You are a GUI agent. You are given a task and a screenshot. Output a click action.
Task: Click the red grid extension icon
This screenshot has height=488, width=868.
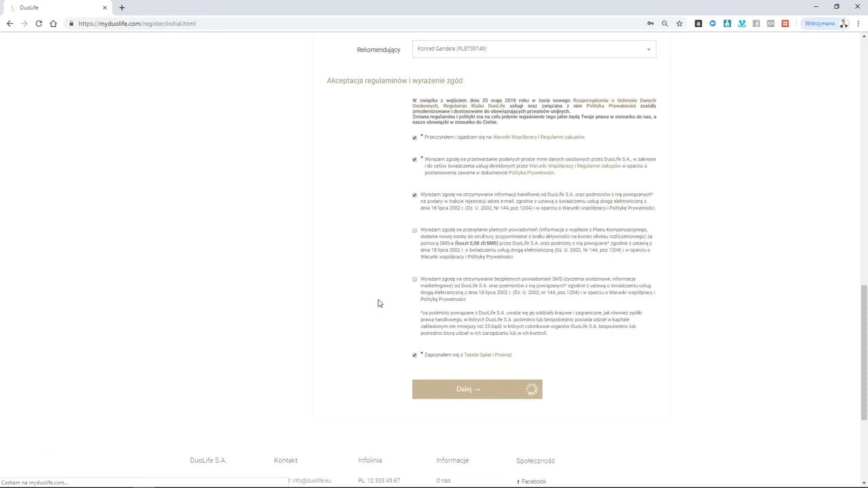point(785,24)
